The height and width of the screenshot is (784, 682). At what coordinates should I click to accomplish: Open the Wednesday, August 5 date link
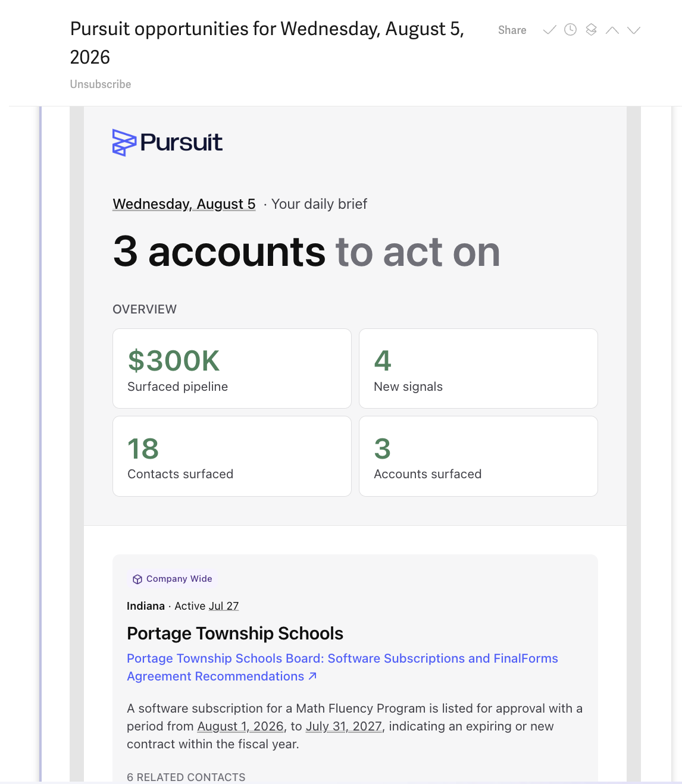tap(184, 204)
